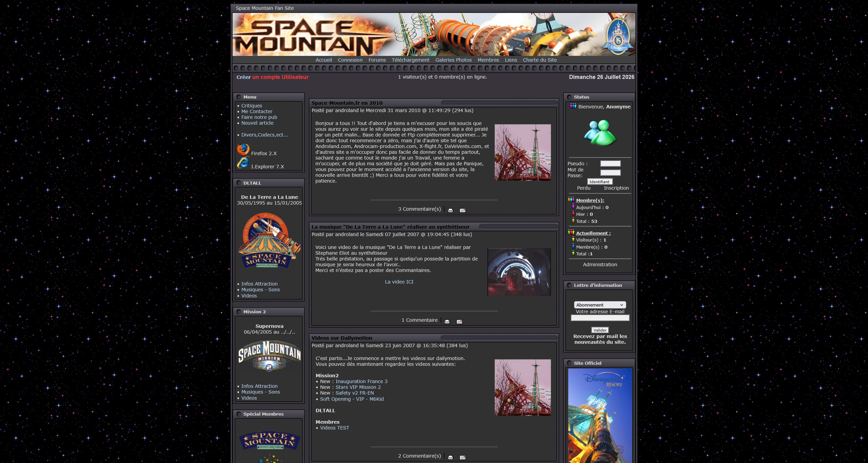This screenshot has width=868, height=463.
Task: Open Charte du Site in navigation
Action: [540, 60]
